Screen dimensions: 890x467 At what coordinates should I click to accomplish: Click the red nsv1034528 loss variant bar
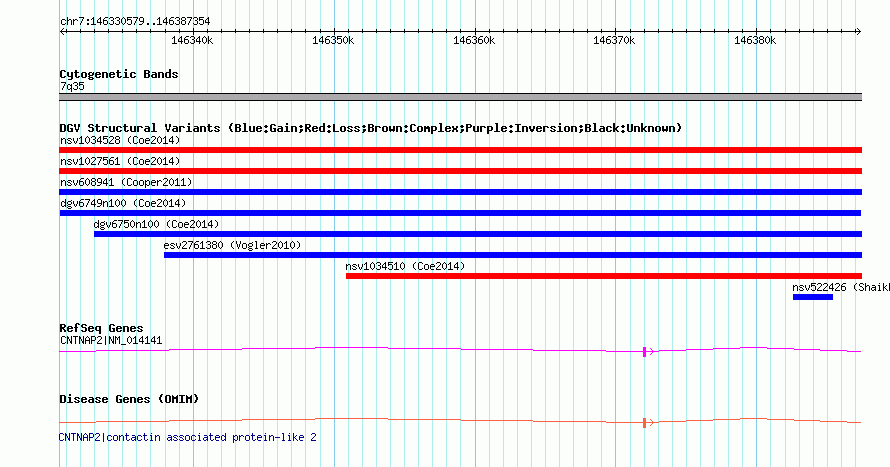click(x=460, y=150)
